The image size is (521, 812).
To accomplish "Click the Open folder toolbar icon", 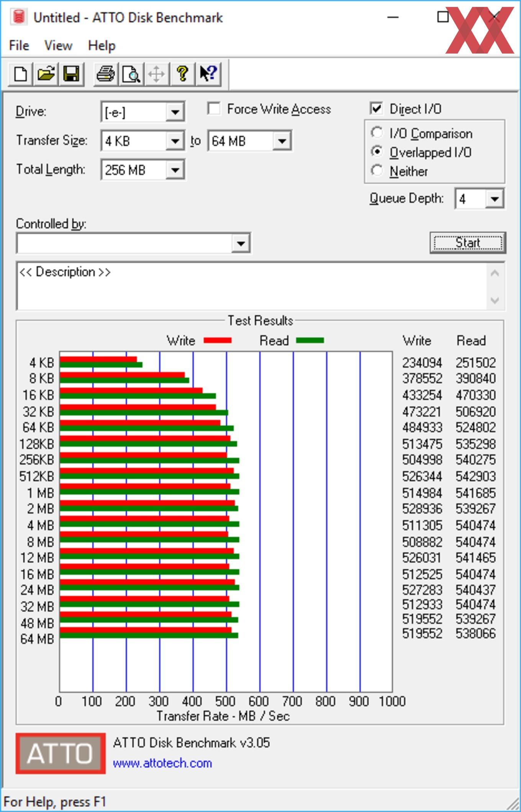I will coord(46,74).
